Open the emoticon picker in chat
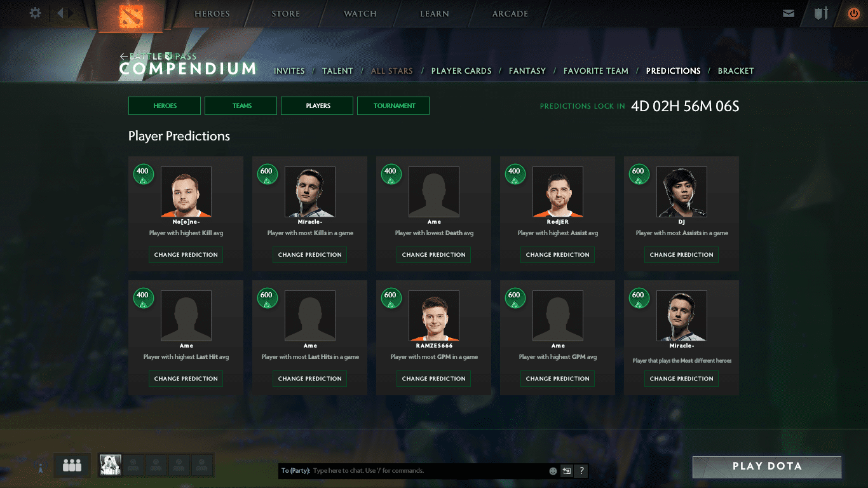 click(553, 471)
